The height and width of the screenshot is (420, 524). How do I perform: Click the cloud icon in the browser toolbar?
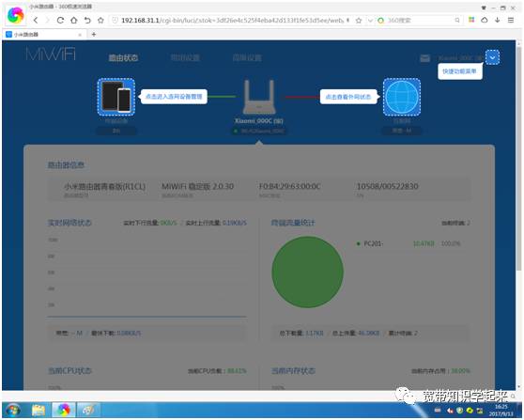coord(485,20)
